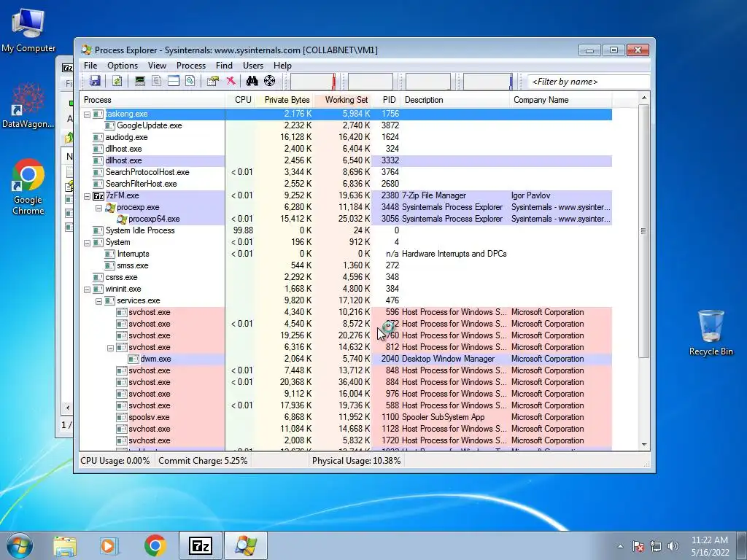Collapse the System process tree node
Viewport: 747px width, 560px height.
click(88, 243)
